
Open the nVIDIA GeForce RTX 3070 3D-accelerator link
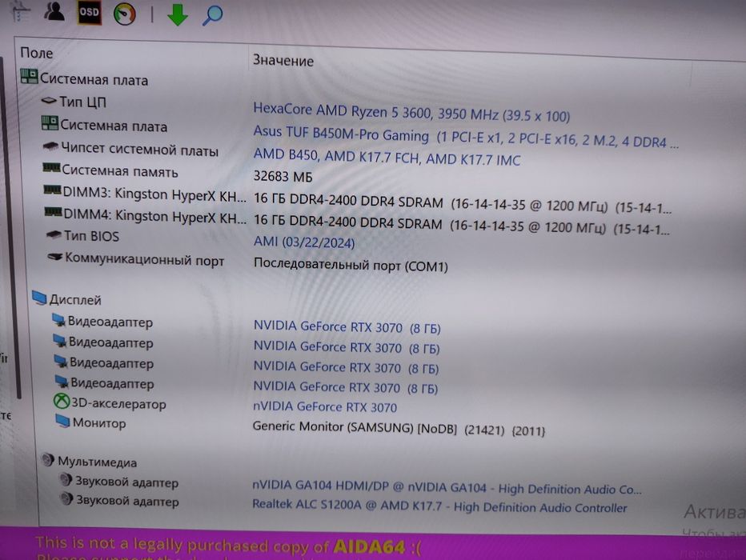click(x=325, y=407)
